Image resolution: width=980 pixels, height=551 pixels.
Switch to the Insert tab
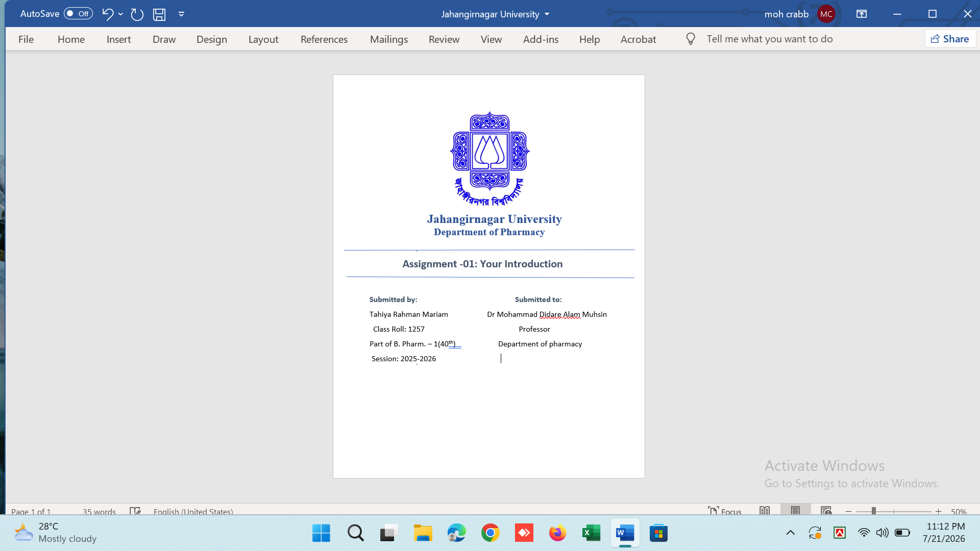tap(118, 39)
